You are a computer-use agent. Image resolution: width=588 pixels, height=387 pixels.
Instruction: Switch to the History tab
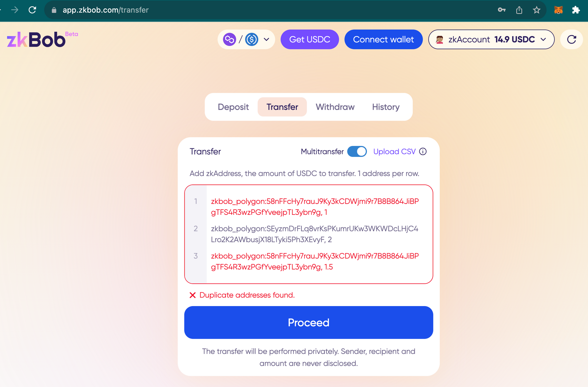[x=386, y=107]
